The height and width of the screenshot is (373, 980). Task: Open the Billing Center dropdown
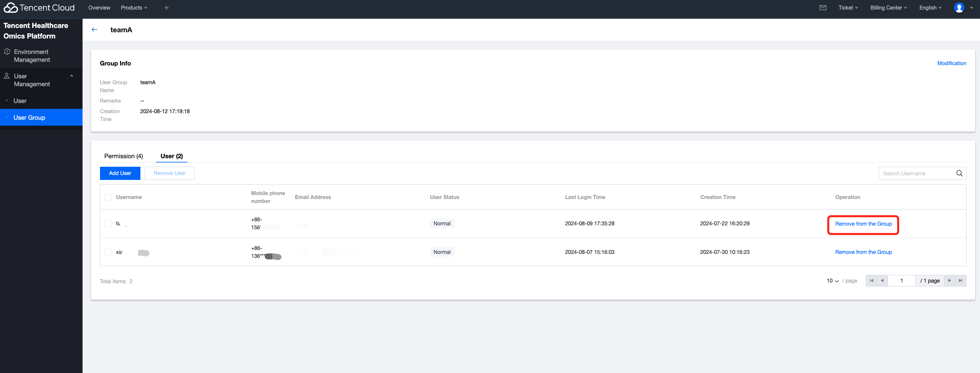(x=888, y=8)
